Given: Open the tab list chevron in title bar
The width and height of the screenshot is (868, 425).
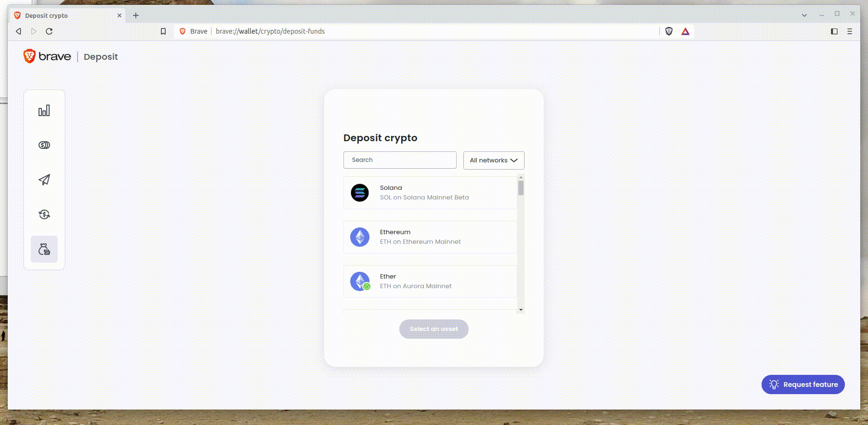Looking at the screenshot, I should [x=804, y=15].
